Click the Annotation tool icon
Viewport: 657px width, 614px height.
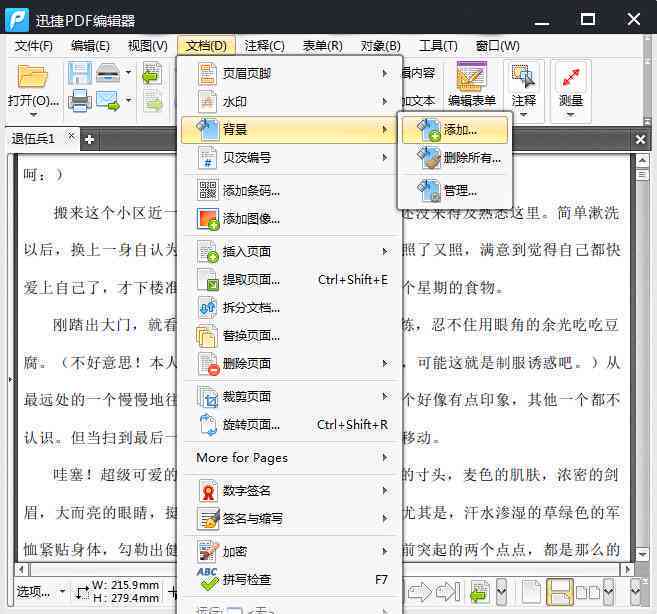[x=523, y=76]
